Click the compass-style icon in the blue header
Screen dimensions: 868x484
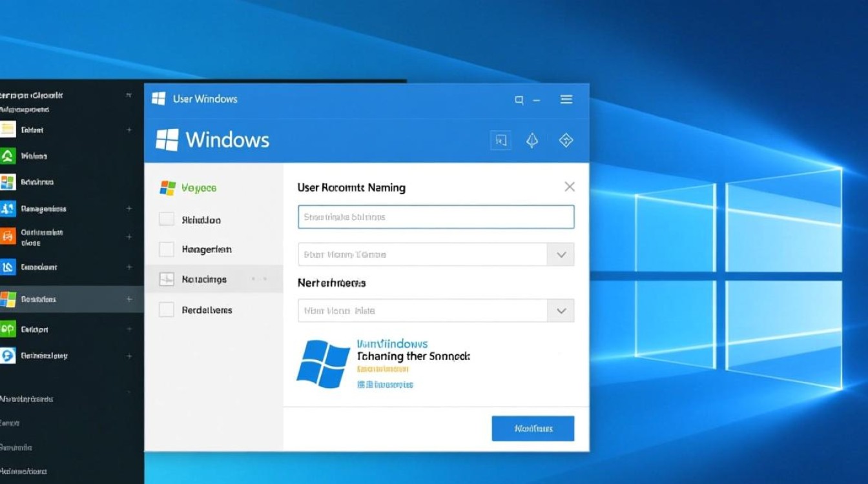click(532, 140)
